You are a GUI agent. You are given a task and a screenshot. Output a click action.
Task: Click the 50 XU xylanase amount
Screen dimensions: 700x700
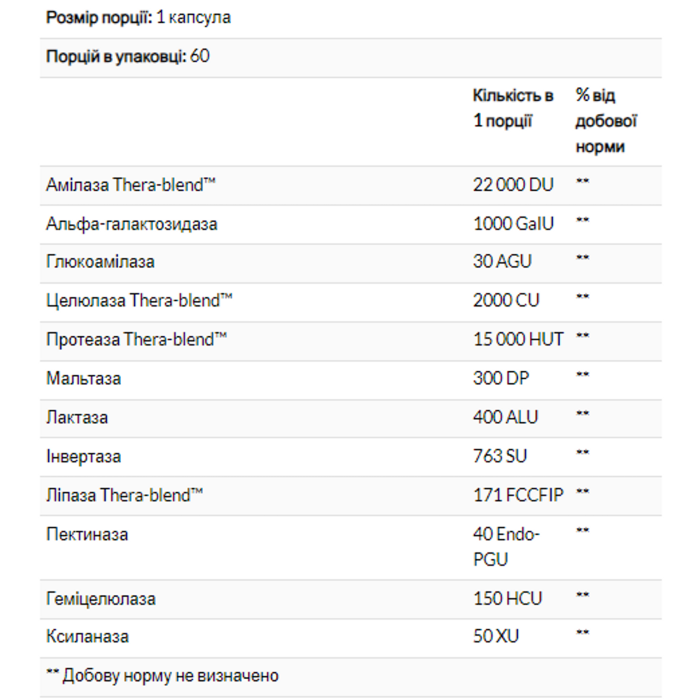496,636
